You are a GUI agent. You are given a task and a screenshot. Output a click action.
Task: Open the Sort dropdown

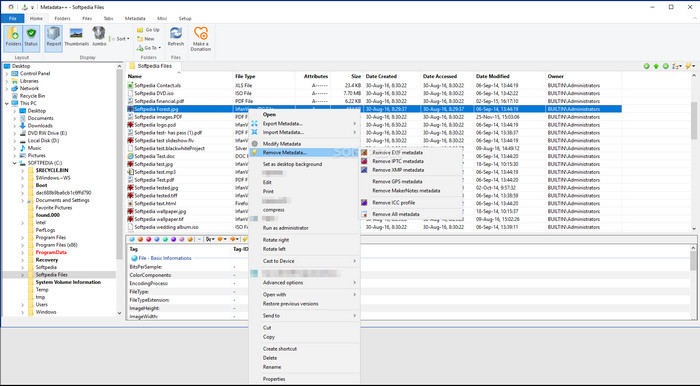coord(120,39)
